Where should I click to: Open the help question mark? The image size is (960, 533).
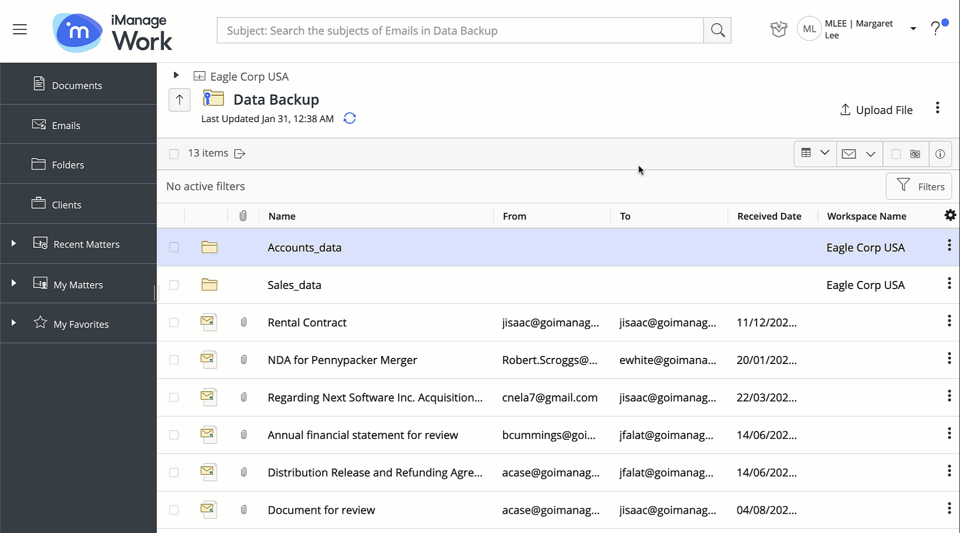[936, 29]
